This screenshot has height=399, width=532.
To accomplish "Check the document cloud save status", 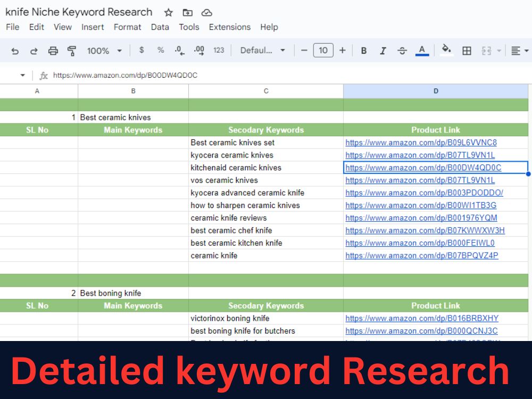I will (x=206, y=12).
